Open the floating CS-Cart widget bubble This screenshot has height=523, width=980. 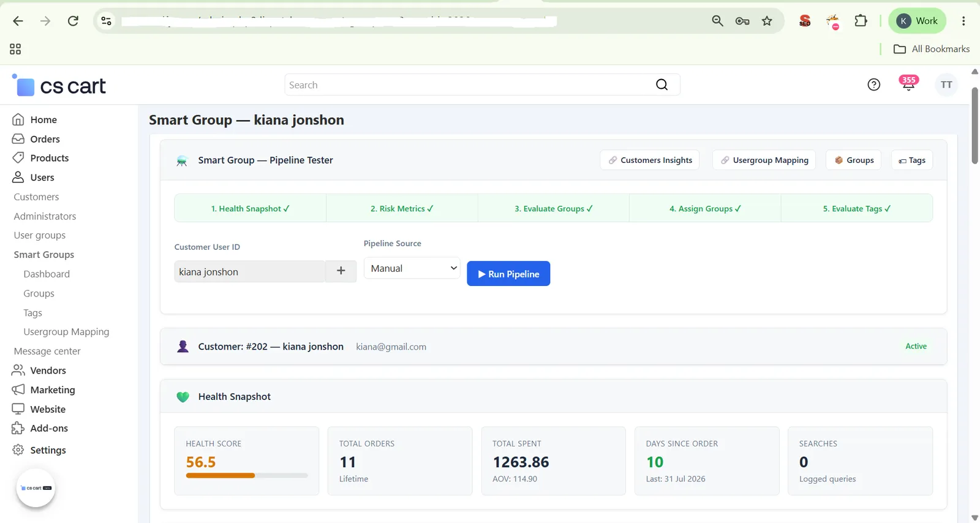36,488
